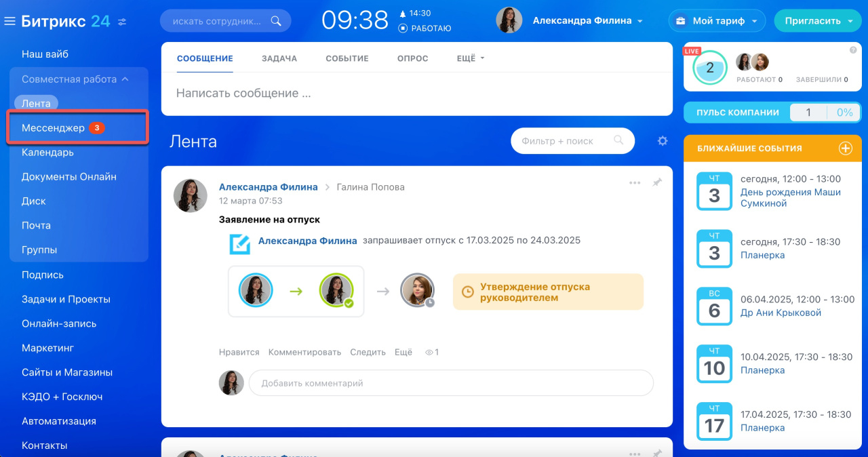Toggle the РАБОТАЮ workday status

(425, 28)
